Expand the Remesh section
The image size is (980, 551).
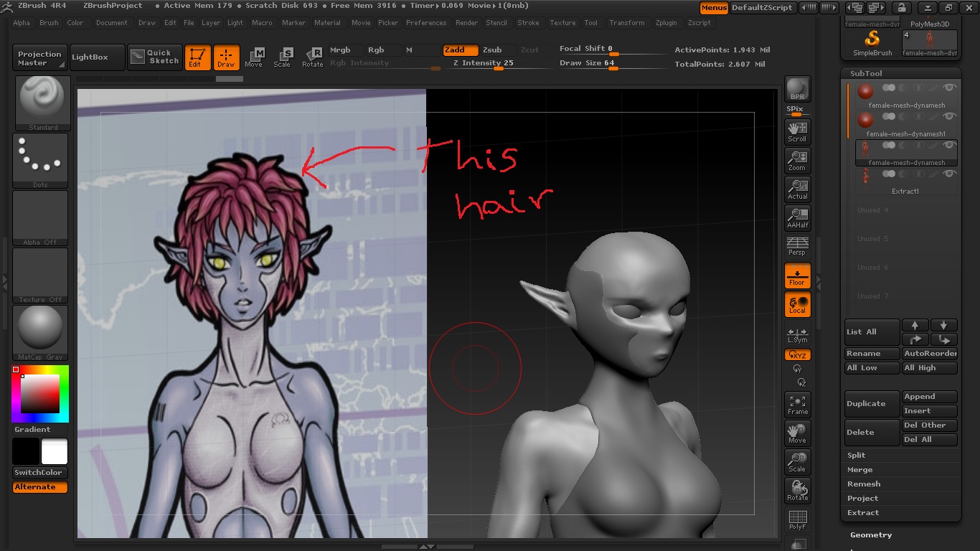[864, 484]
